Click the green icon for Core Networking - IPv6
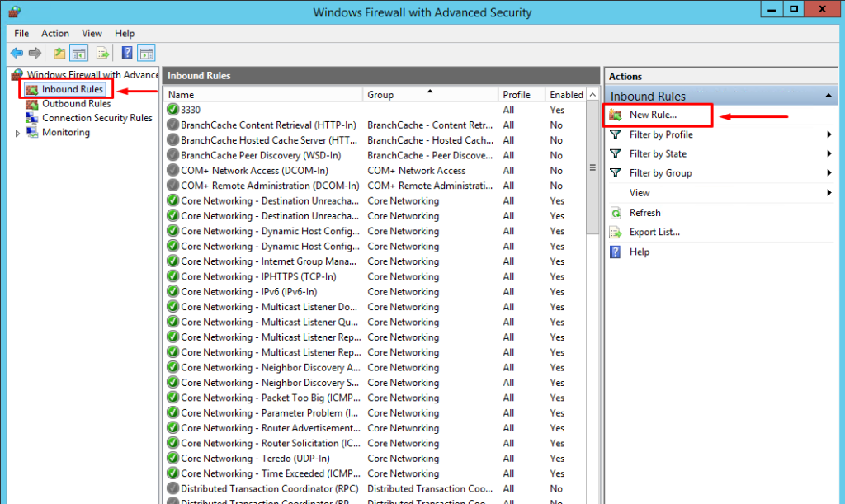This screenshot has width=845, height=504. coord(173,291)
